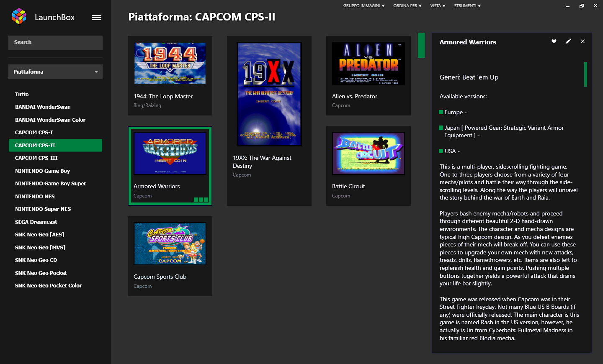This screenshot has height=364, width=603.
Task: Select CAPCOM CPS-III platform
Action: (55, 158)
